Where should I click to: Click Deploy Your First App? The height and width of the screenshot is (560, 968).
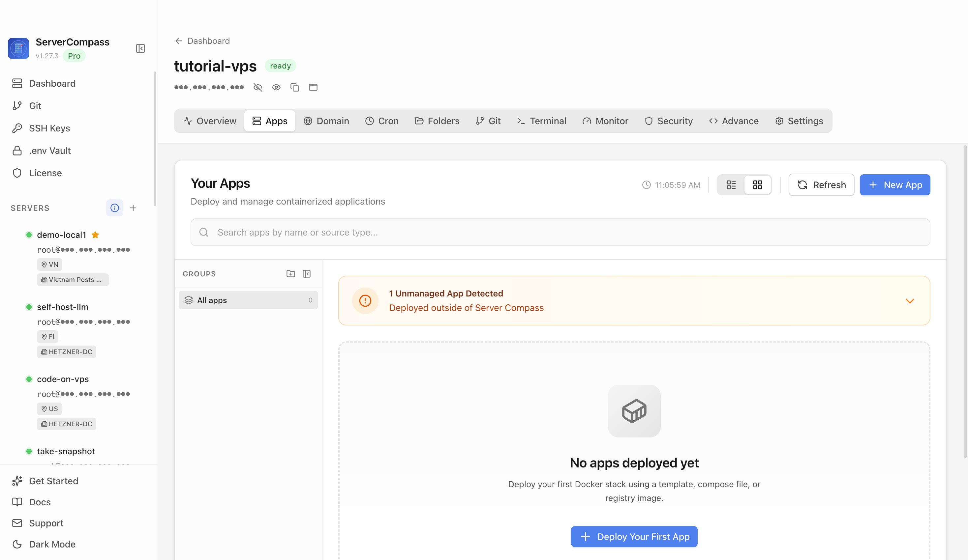634,537
